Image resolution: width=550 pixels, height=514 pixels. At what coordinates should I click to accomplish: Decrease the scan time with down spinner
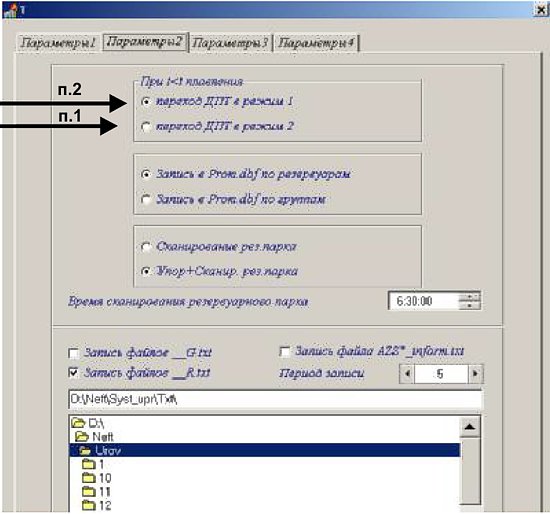point(469,306)
